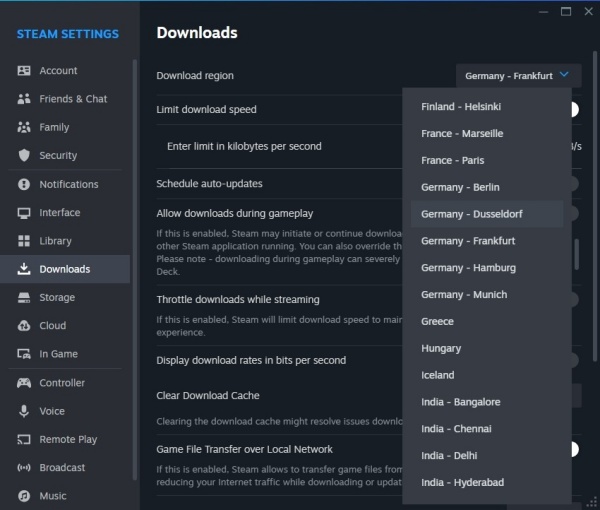Viewport: 600px width, 510px height.
Task: Toggle the Limit download speed switch
Action: (575, 109)
